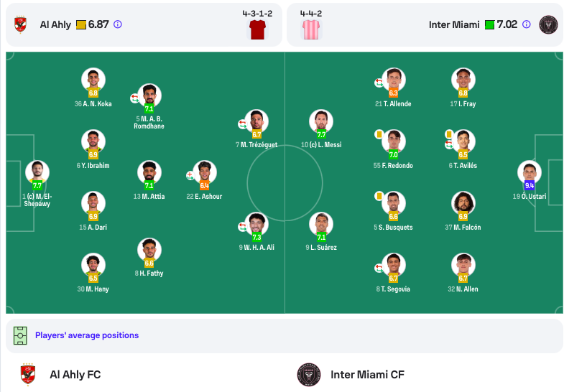Select M. El-Shenawy's player photo
564x392 pixels.
pyautogui.click(x=37, y=172)
